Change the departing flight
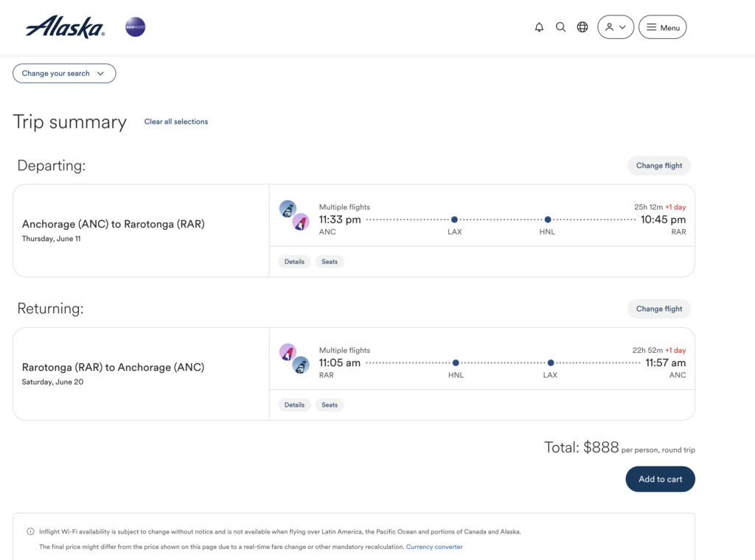This screenshot has height=560, width=755. [x=658, y=166]
